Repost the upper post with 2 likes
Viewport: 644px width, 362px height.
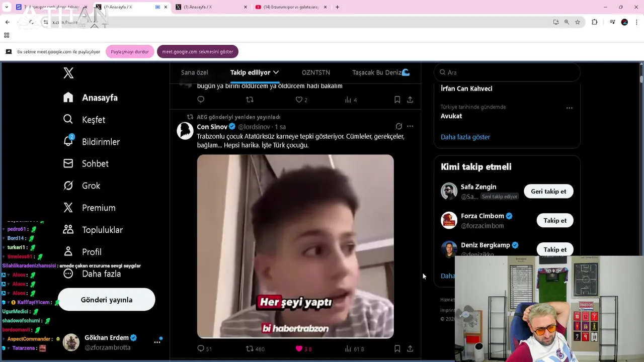tap(250, 100)
